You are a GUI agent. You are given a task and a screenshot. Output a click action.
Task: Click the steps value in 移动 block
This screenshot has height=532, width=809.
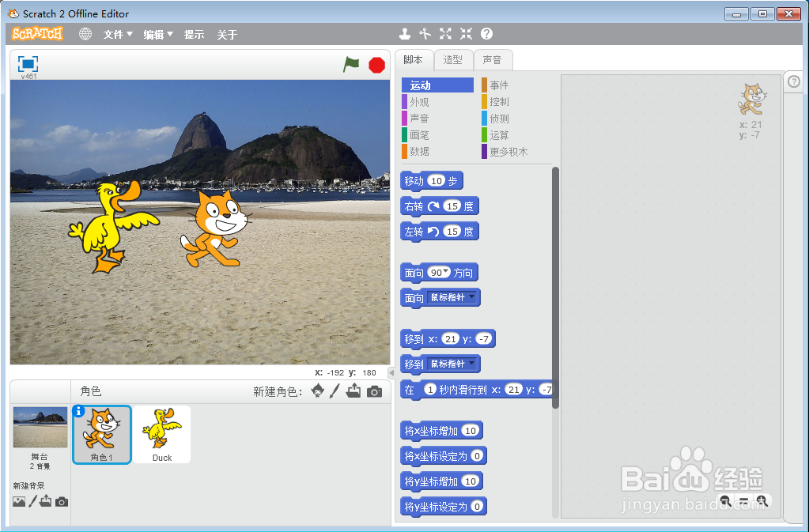[437, 181]
